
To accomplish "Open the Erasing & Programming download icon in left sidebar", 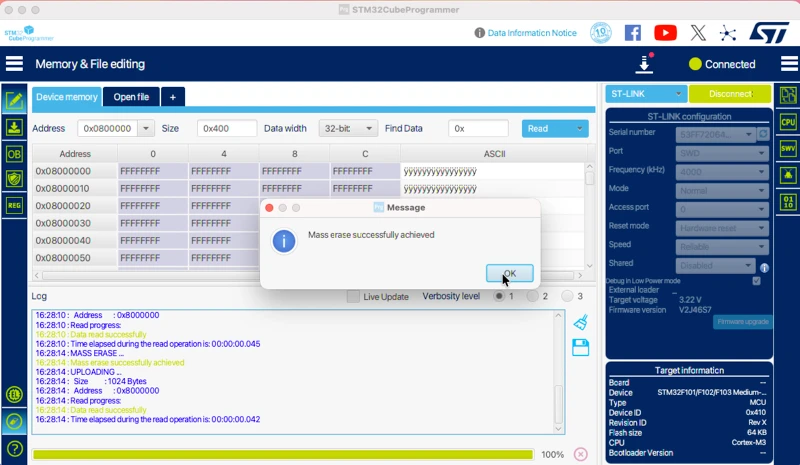I will [14, 127].
